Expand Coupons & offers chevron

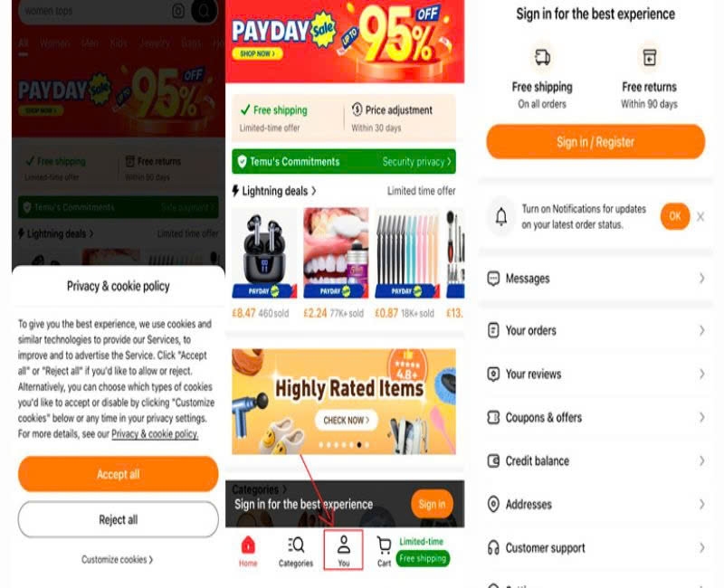click(x=701, y=417)
